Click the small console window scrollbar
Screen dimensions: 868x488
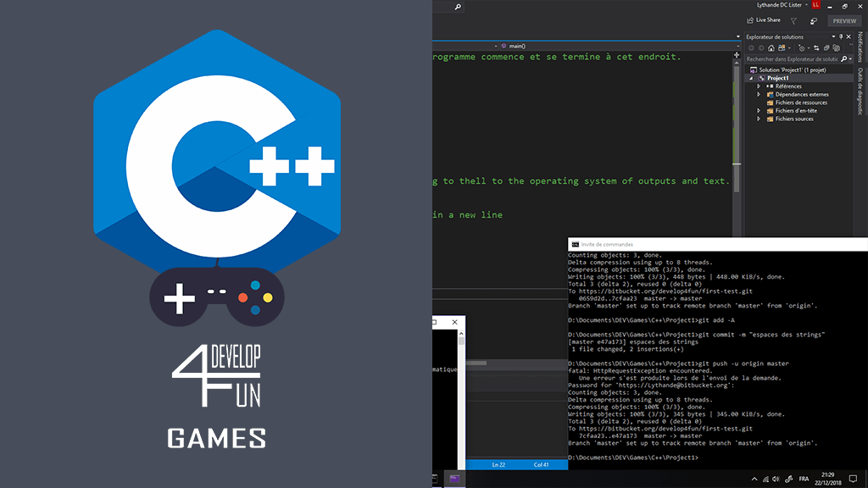(461, 400)
